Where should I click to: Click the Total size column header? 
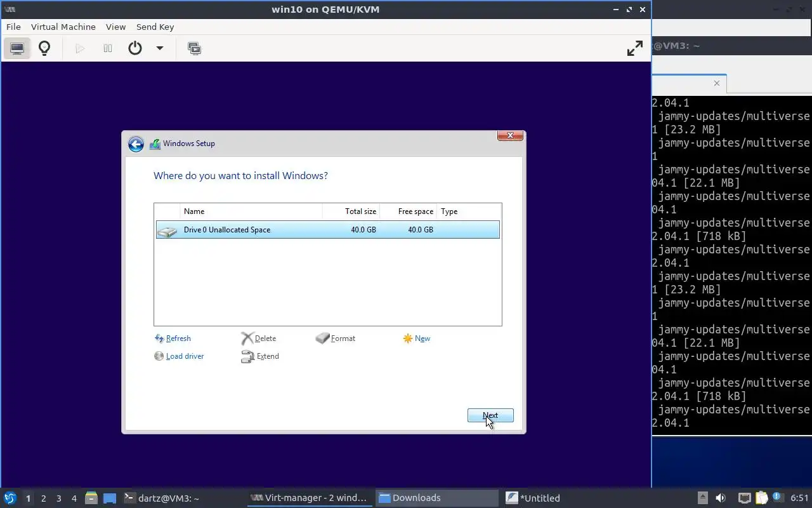click(351, 211)
